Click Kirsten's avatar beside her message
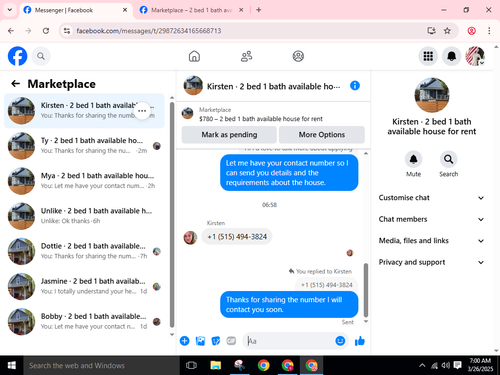This screenshot has width=500, height=375. 190,238
